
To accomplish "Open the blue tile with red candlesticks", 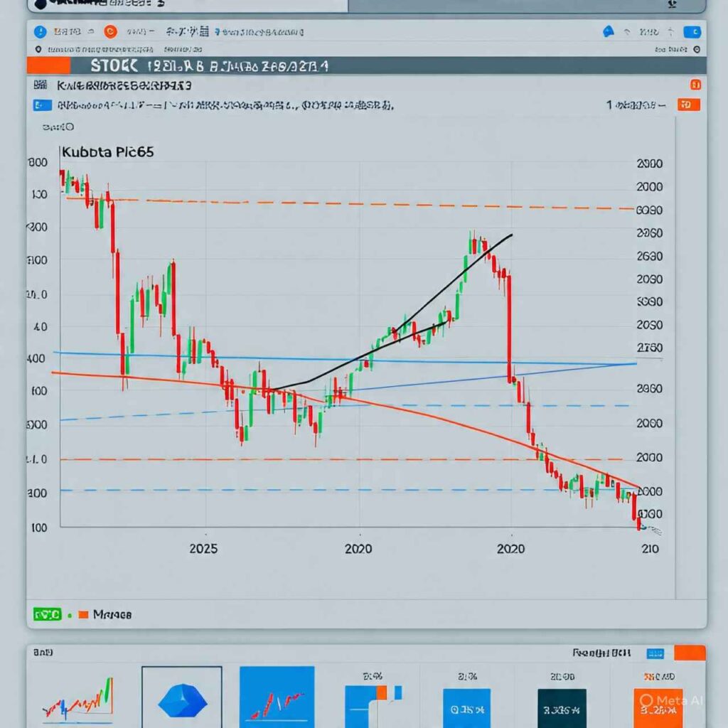I will pyautogui.click(x=277, y=697).
